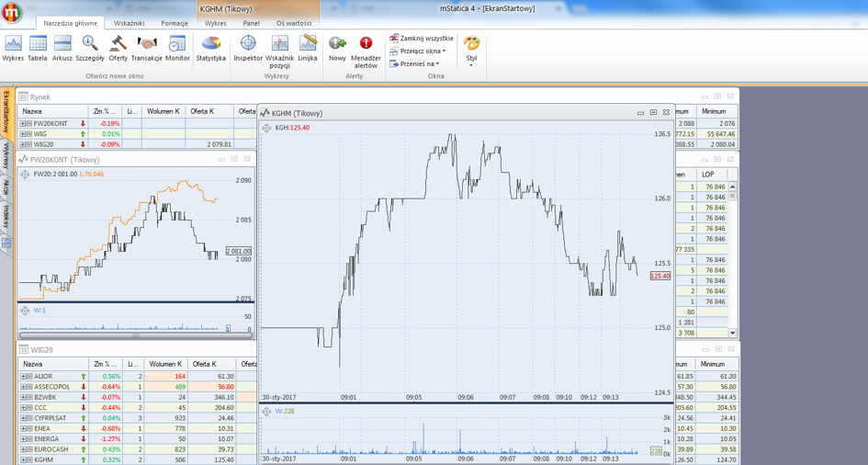Image resolution: width=868 pixels, height=465 pixels.
Task: Click Zamknij wszystkie windows
Action: click(422, 39)
